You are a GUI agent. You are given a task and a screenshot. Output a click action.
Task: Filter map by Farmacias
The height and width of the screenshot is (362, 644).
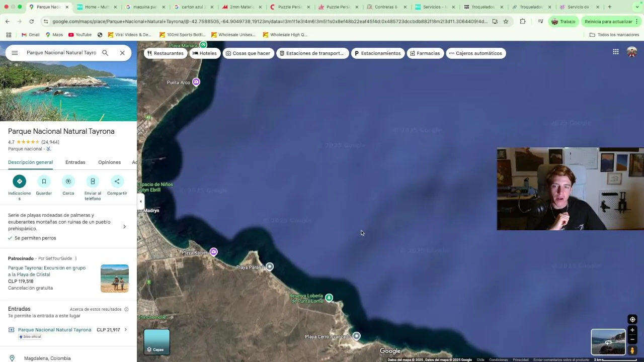(425, 53)
